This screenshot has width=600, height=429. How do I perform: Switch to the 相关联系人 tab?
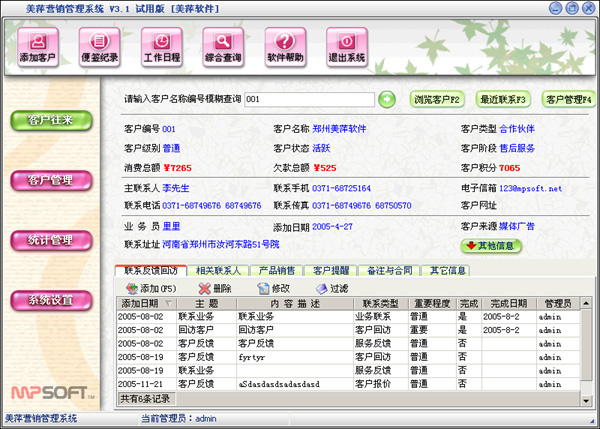coord(218,271)
